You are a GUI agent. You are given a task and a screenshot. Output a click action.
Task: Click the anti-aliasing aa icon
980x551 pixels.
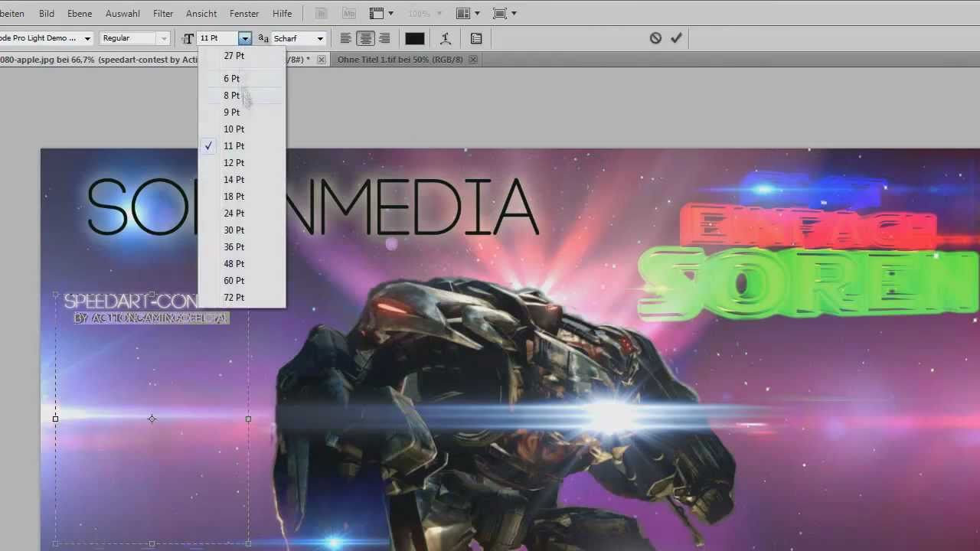(x=263, y=38)
